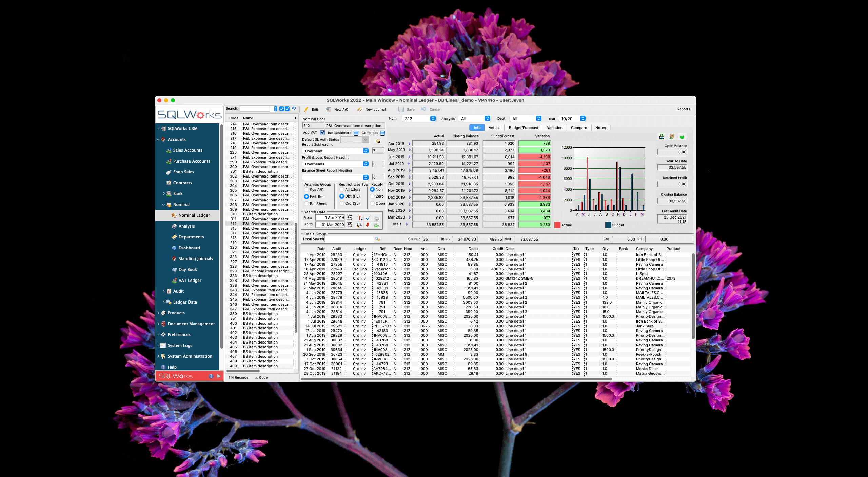Open a new journal via the New Journal icon
868x477 pixels.
[359, 109]
